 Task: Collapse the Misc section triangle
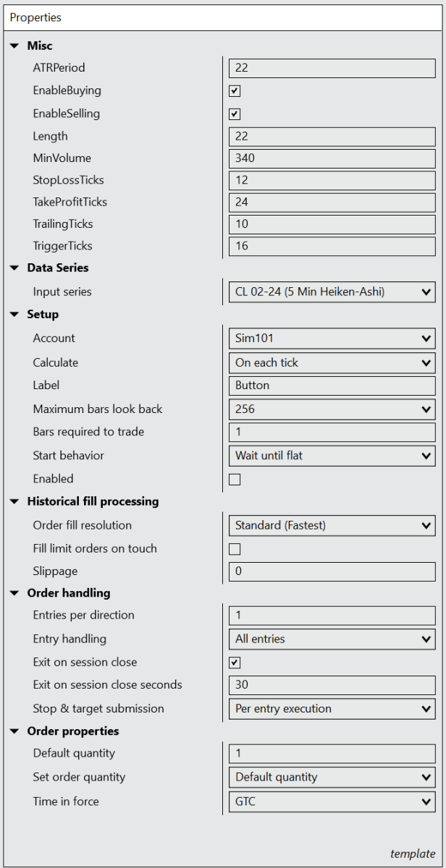pyautogui.click(x=14, y=46)
